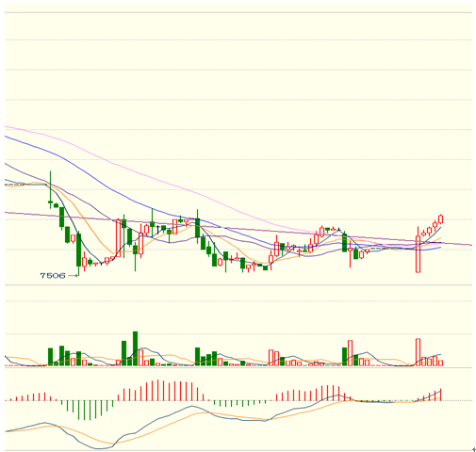Click the tiny arrow icon at chart's bottom-right corner
Screen dimensions: 476x452
tap(474, 450)
